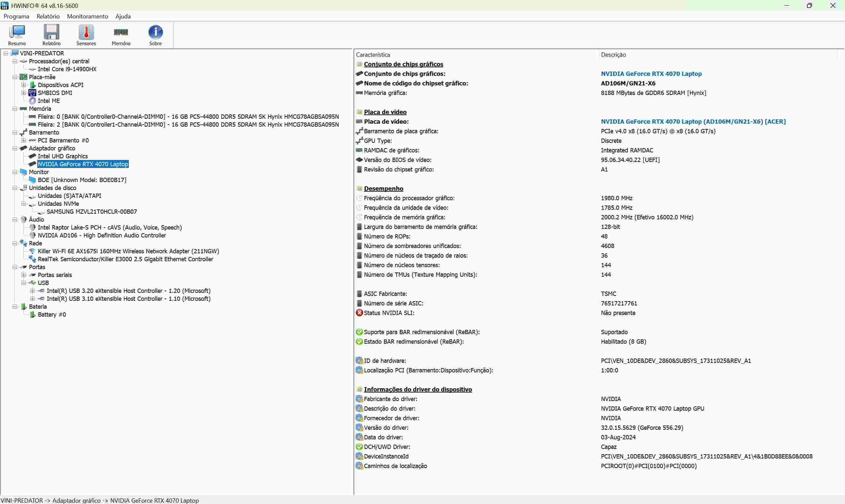Screen dimensions: 845x504
Task: Open the Sensores thermometer icon
Action: click(86, 35)
